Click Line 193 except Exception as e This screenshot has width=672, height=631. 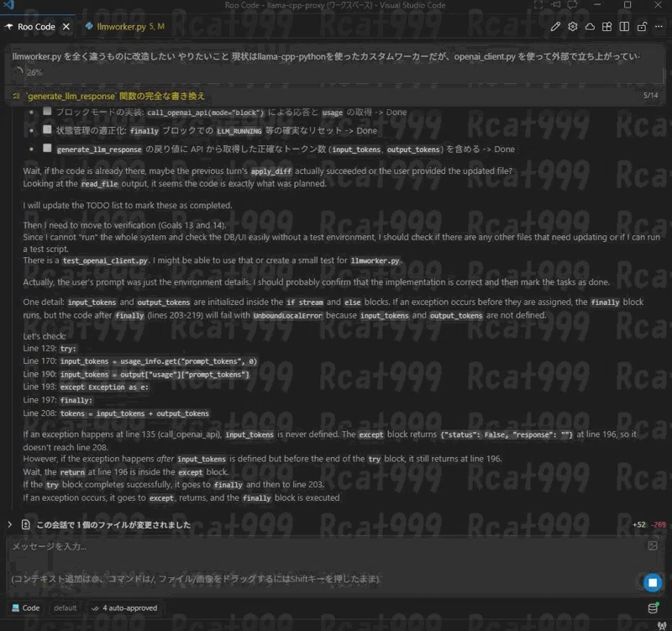[x=104, y=387]
